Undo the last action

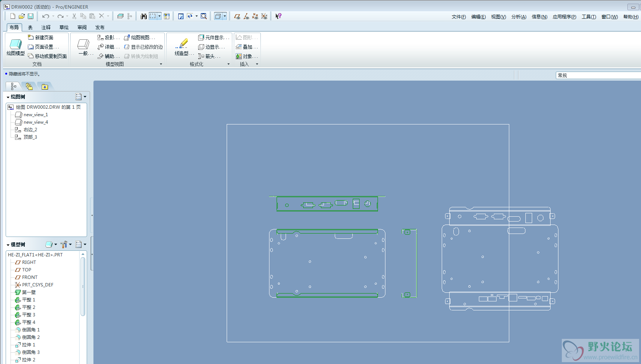pos(45,16)
